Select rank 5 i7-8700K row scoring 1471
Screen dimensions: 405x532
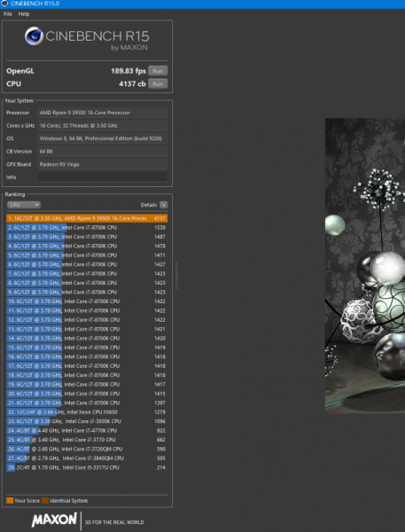point(87,255)
